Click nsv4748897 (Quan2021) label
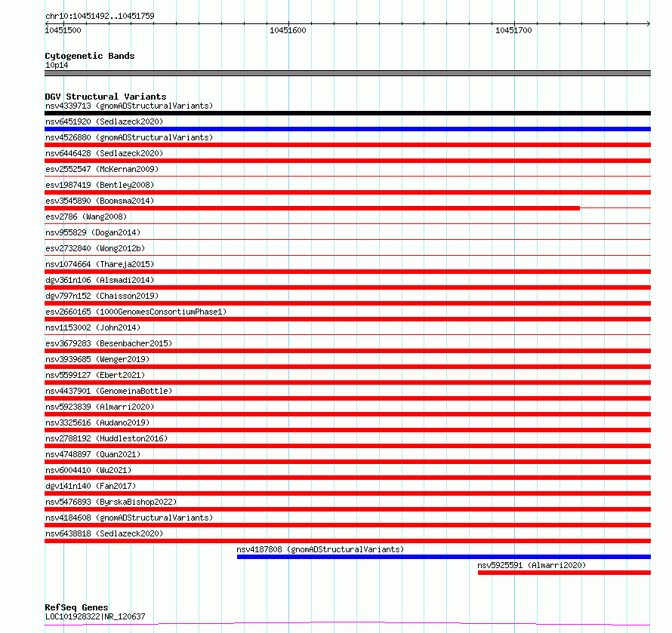This screenshot has height=633, width=672. coord(93,454)
